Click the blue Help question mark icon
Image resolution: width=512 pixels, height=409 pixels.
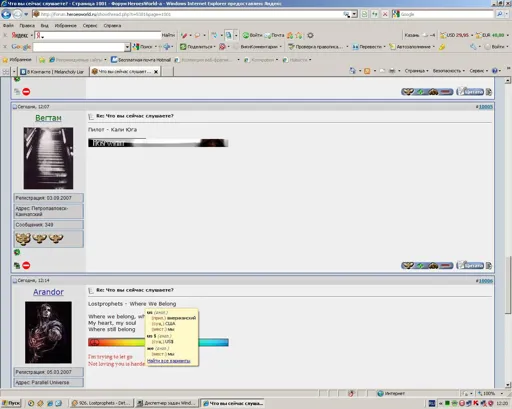(x=495, y=71)
